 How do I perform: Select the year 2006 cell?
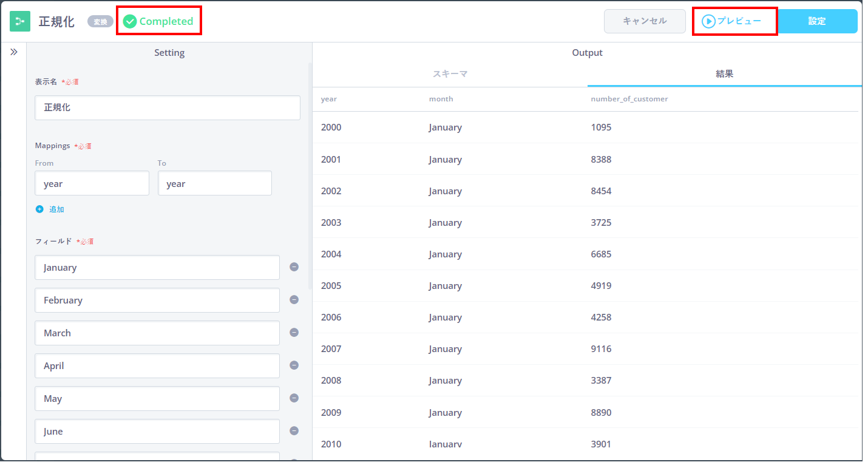(x=331, y=317)
